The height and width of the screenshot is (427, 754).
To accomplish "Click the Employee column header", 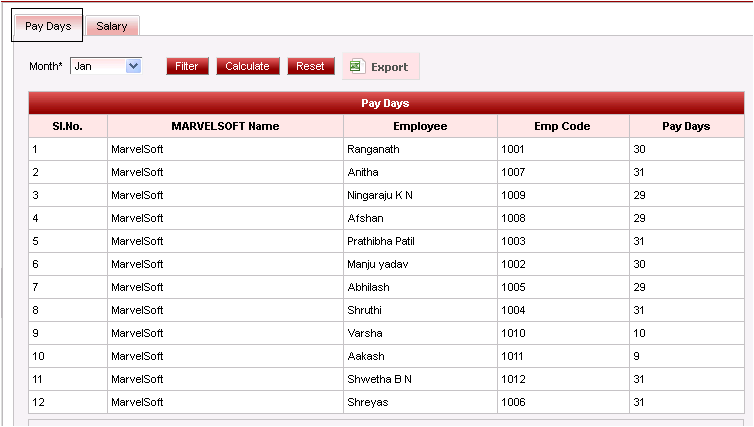I will click(420, 126).
